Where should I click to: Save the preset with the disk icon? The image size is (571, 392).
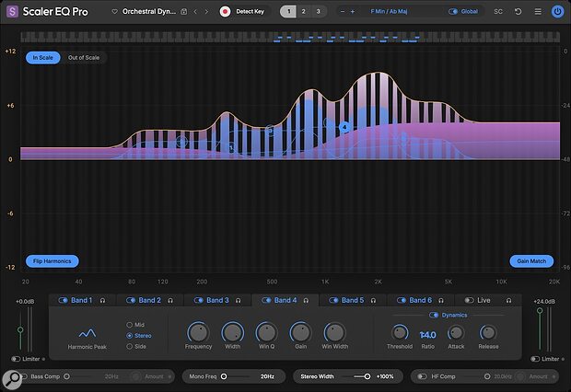(x=184, y=12)
